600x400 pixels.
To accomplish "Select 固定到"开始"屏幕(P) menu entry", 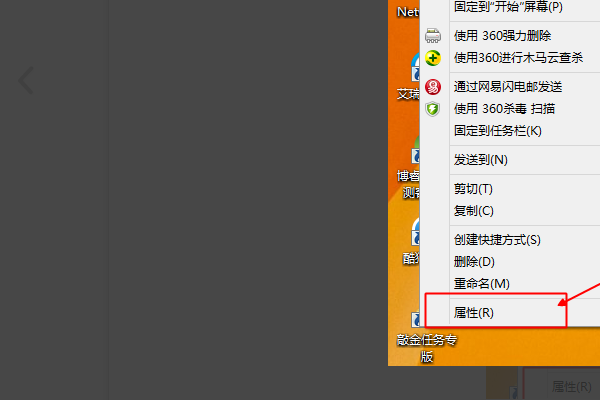I will (x=508, y=7).
